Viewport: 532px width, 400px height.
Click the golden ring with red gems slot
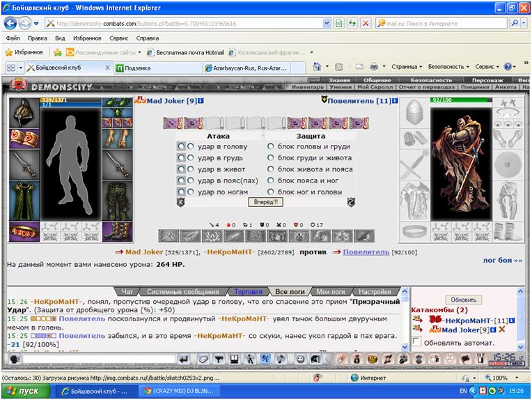24,231
